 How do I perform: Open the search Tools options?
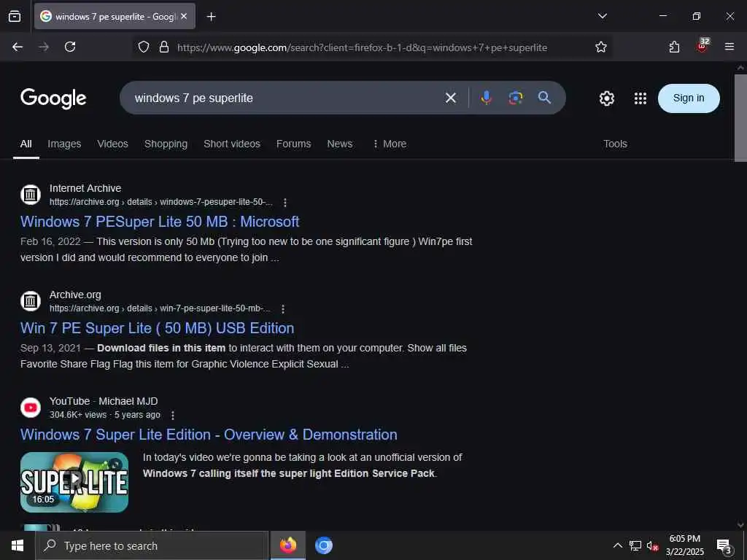615,144
